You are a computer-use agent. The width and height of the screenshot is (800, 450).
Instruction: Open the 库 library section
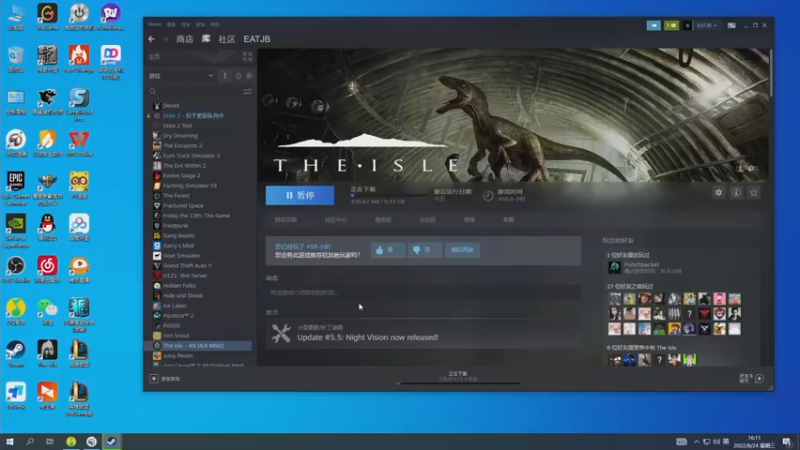tap(206, 39)
